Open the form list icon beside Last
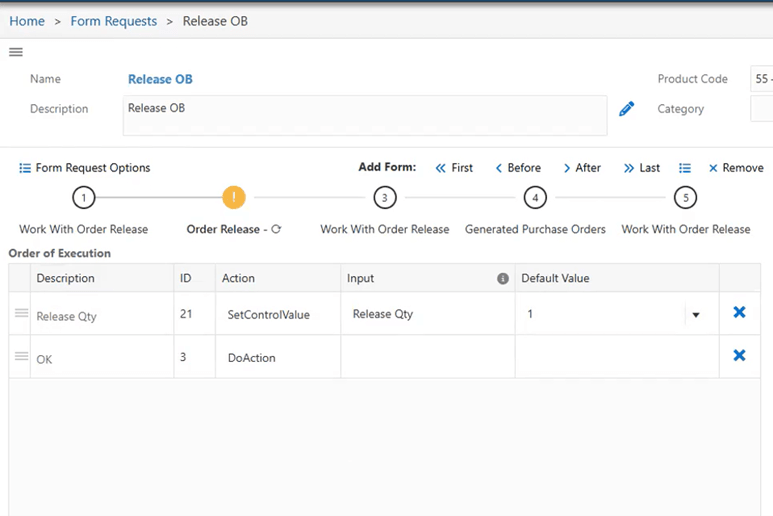The image size is (773, 516). click(685, 168)
